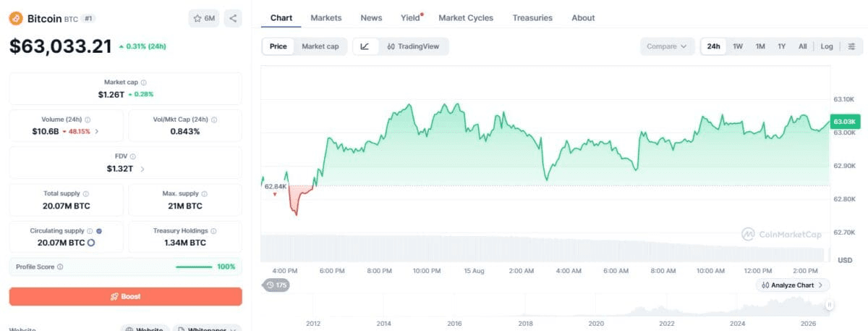868x331 pixels.
Task: Click the 175 history clock badge
Action: point(276,285)
